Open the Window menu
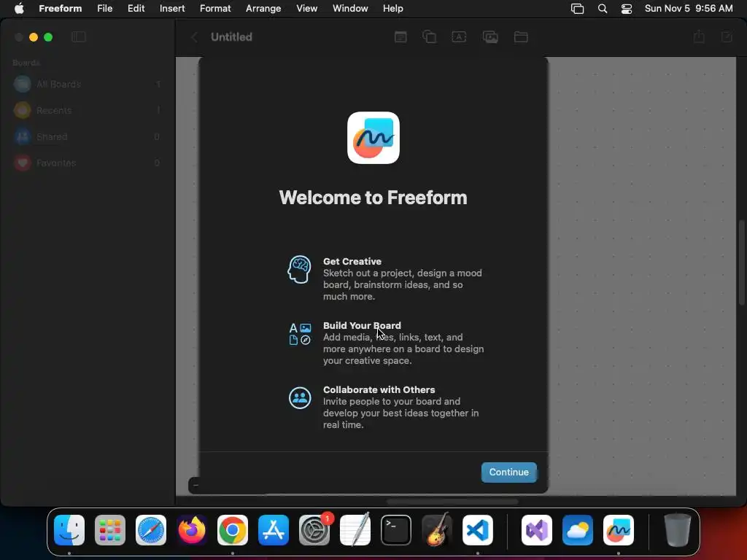The image size is (747, 560). [x=350, y=8]
